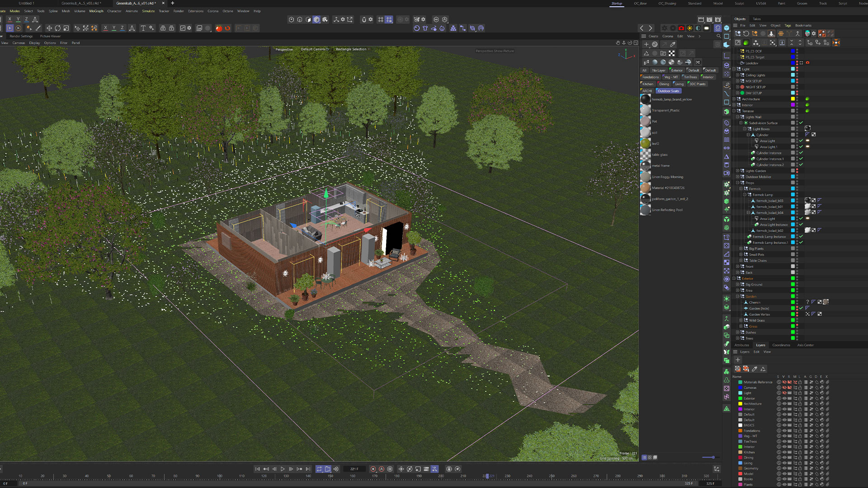Switch to the Takes tab
Image resolution: width=868 pixels, height=488 pixels.
[x=757, y=19]
